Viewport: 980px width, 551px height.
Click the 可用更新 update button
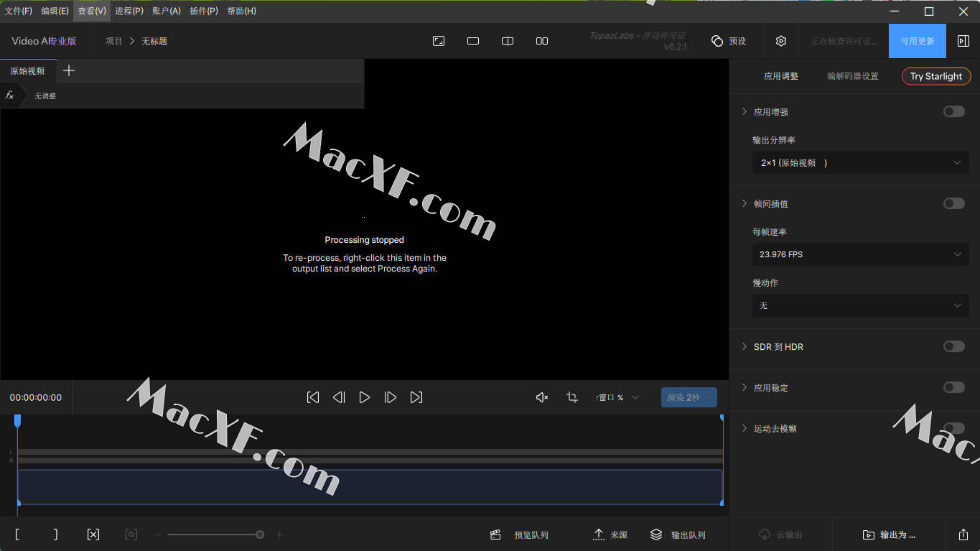pyautogui.click(x=918, y=41)
